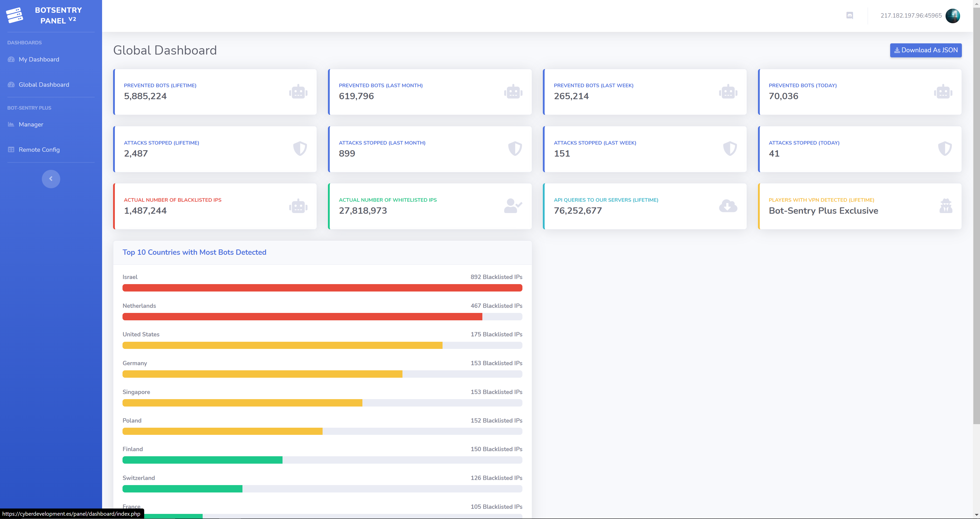Screen dimensions: 980x519
Task: Click cloud download icon on API Queries card
Action: (728, 206)
